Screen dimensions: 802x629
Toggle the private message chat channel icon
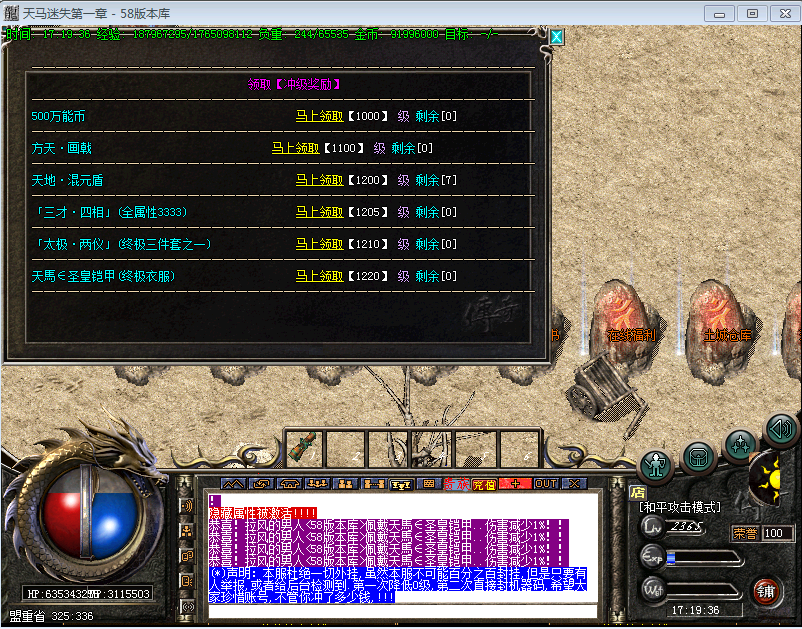coord(187,556)
